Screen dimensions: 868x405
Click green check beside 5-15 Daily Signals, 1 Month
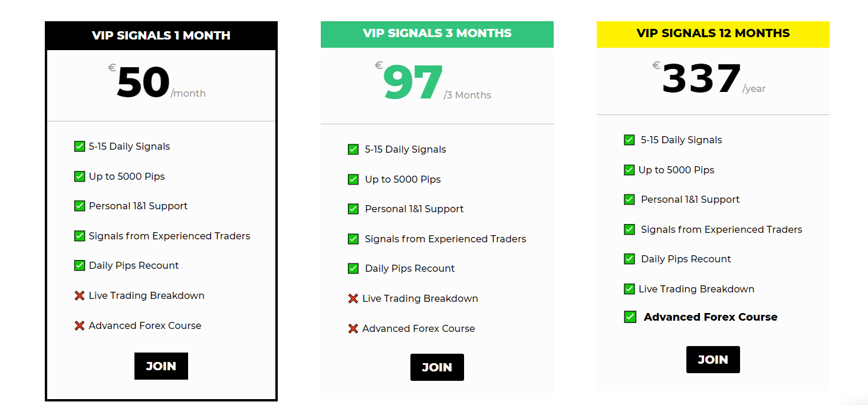point(80,146)
